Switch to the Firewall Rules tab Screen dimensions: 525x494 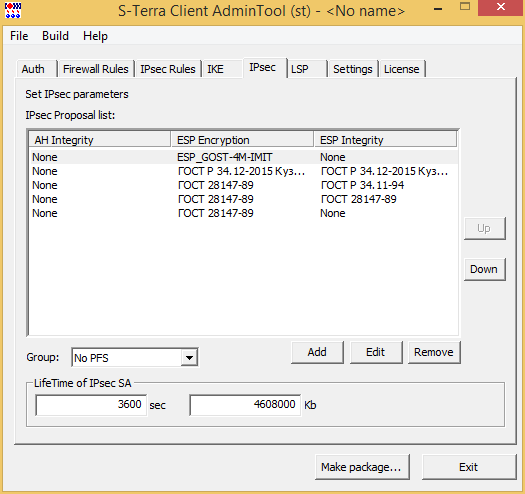point(96,69)
